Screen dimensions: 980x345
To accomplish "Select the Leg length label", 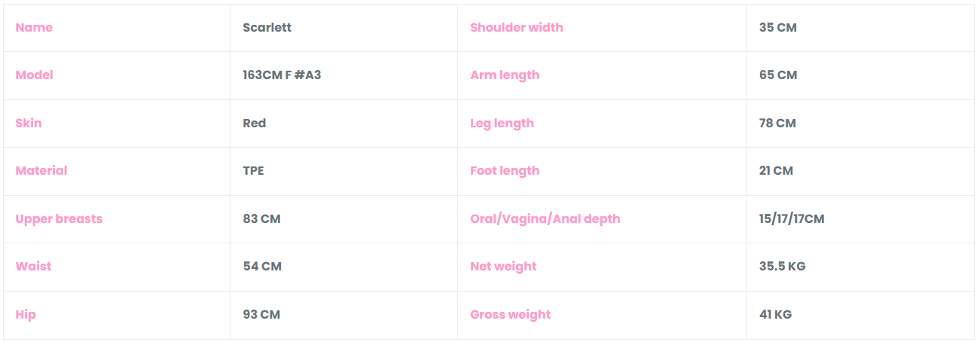I will pos(502,124).
